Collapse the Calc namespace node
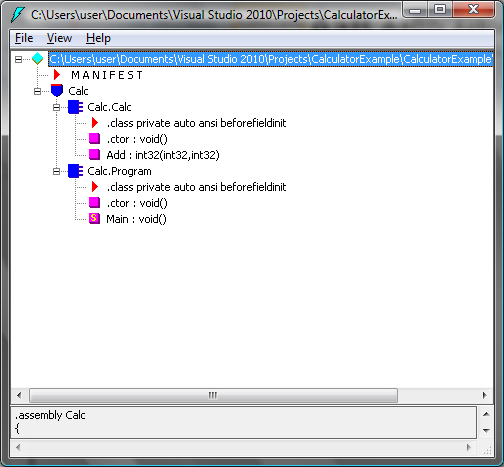Screen dimensions: 504x467 click(37, 91)
